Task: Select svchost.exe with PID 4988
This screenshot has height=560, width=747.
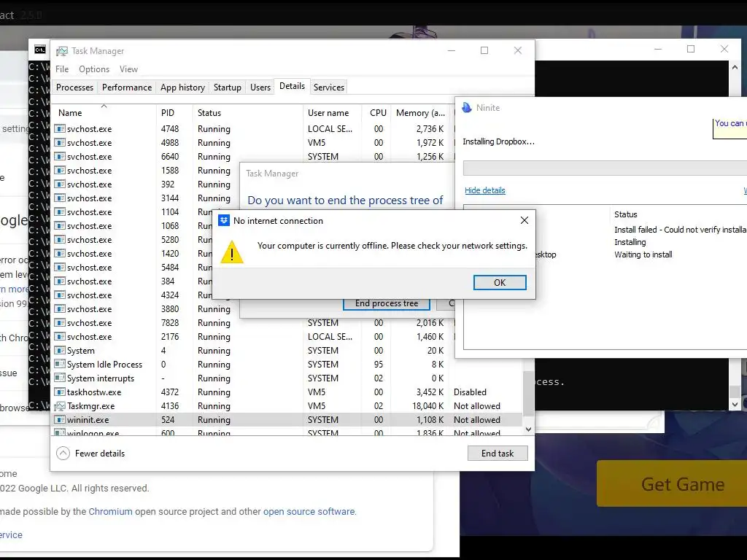Action: (252, 142)
